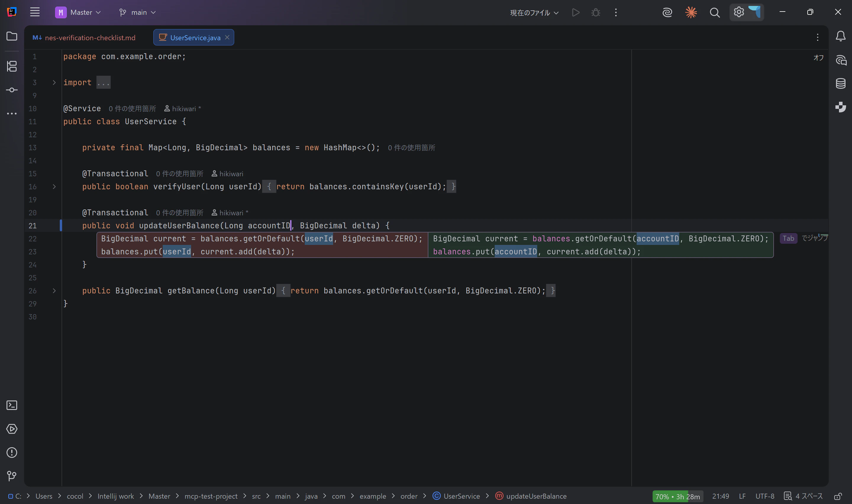Open the 現在のファイル run configuration dropdown
This screenshot has width=852, height=504.
pyautogui.click(x=534, y=13)
